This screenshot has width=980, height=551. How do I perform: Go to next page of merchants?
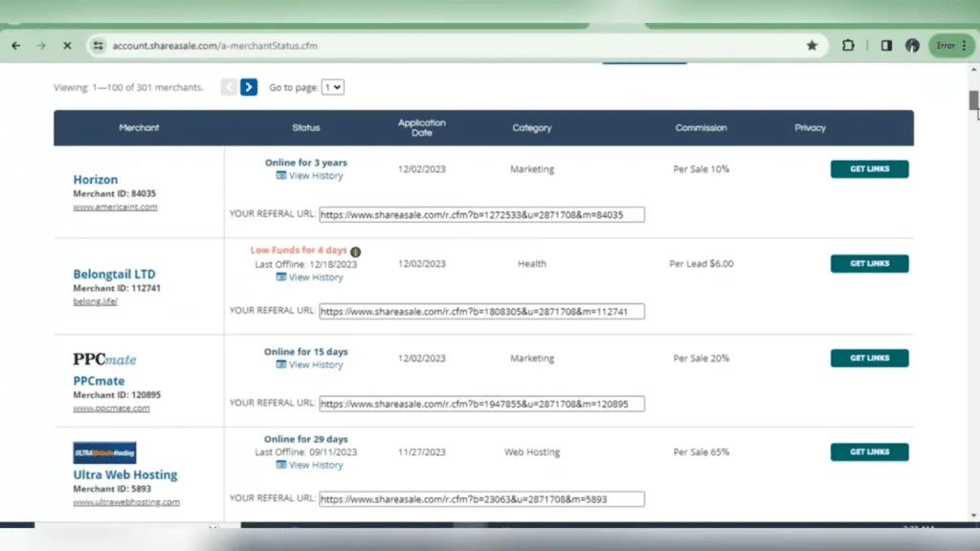point(249,87)
